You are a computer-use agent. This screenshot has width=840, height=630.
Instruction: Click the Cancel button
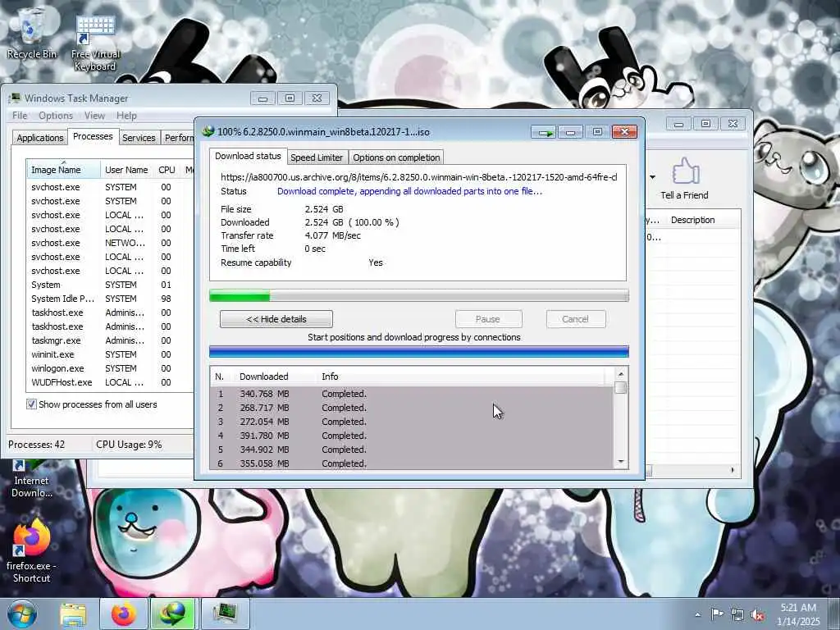coord(575,319)
